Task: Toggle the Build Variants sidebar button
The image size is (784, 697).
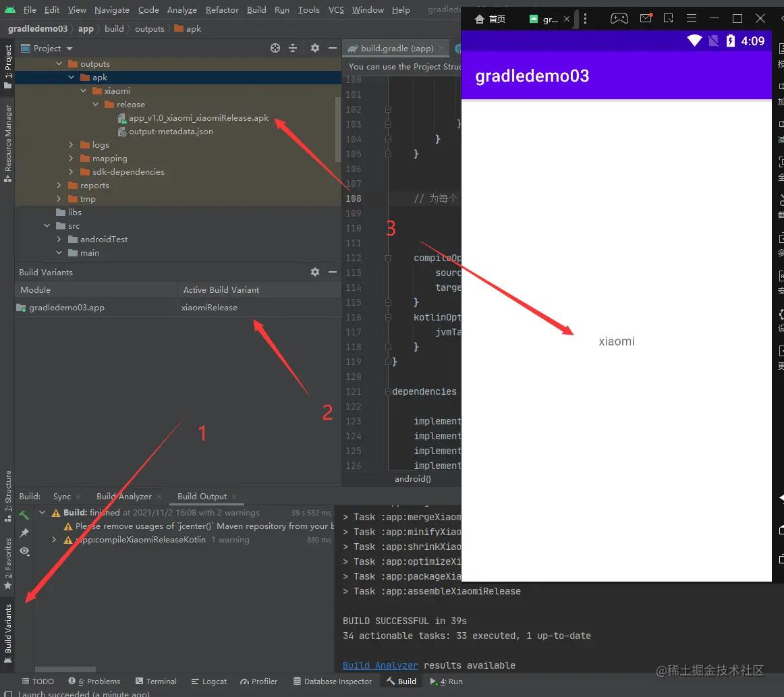Action: pyautogui.click(x=8, y=634)
